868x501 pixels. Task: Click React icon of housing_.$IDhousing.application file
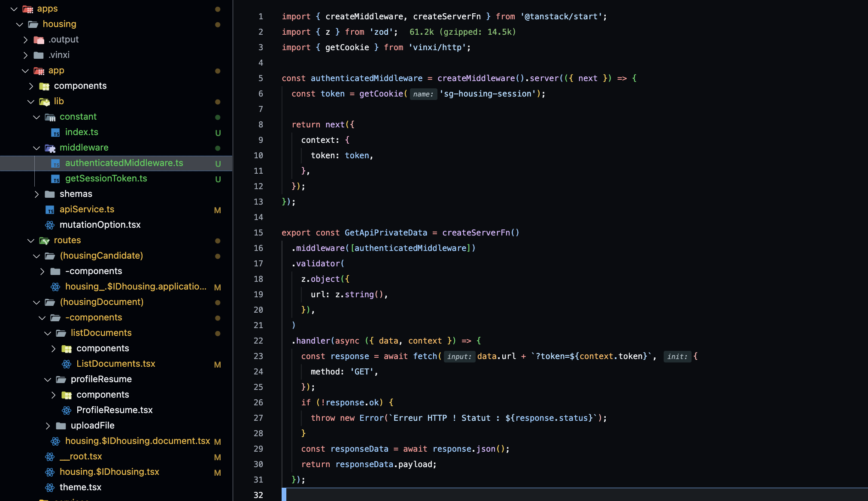pyautogui.click(x=55, y=287)
